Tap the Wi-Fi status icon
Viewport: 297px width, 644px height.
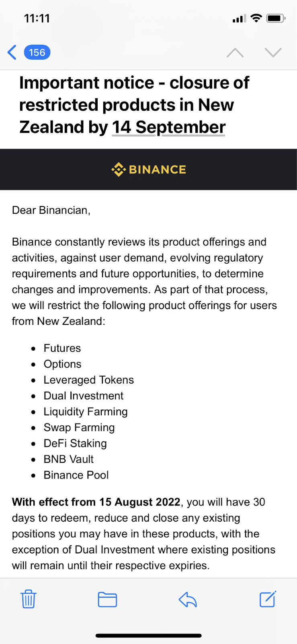[x=256, y=18]
